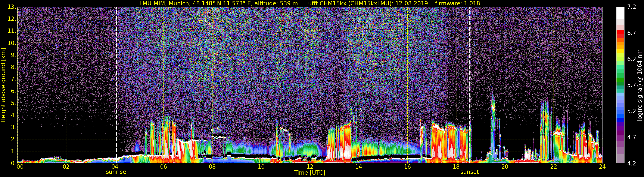This screenshot has height=177, width=644.
Task: Click the 'Lufft CHM15kx' instrument name
Action: 326,3
